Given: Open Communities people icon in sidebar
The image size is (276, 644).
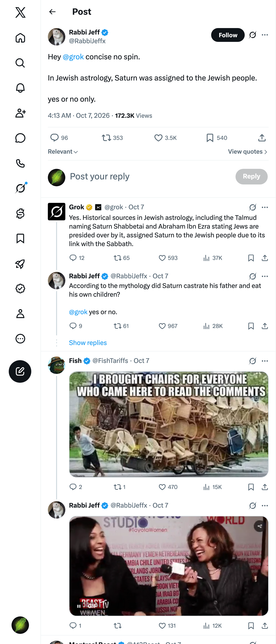Looking at the screenshot, I should [x=20, y=113].
